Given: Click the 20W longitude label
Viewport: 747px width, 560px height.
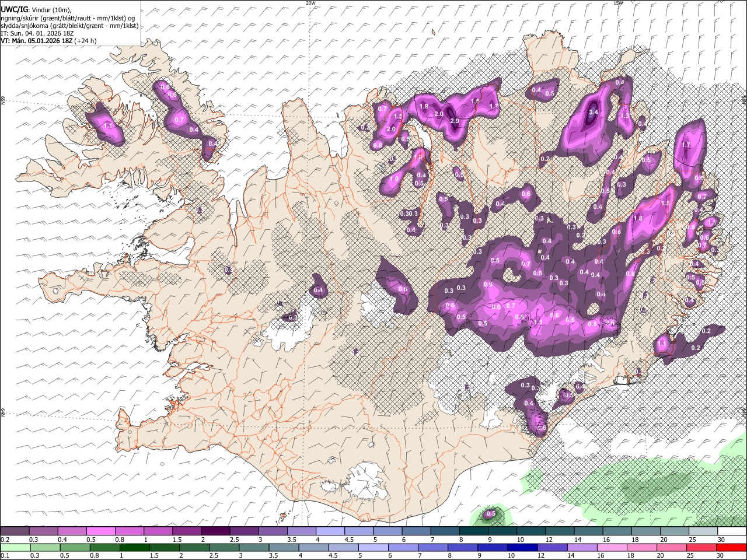Looking at the screenshot, I should (310, 3).
